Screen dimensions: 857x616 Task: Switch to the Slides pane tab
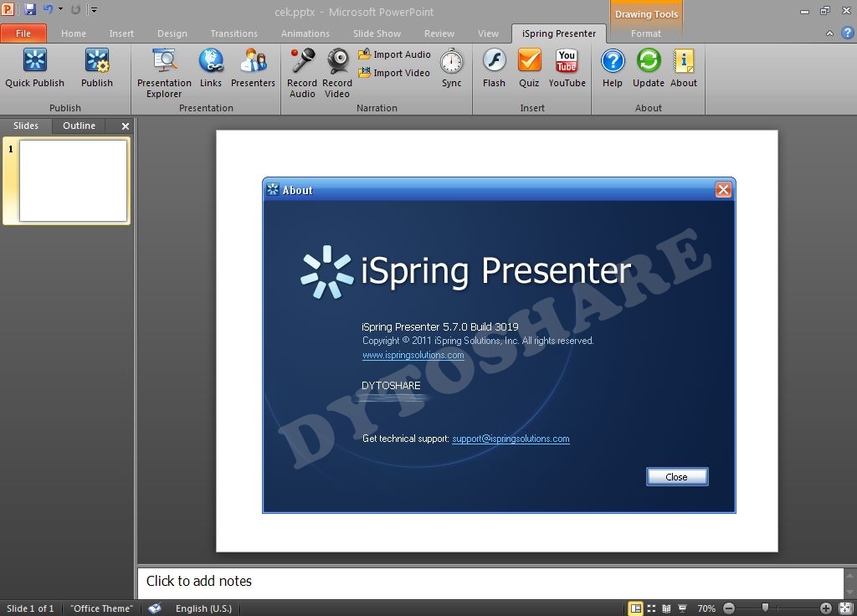coord(26,126)
